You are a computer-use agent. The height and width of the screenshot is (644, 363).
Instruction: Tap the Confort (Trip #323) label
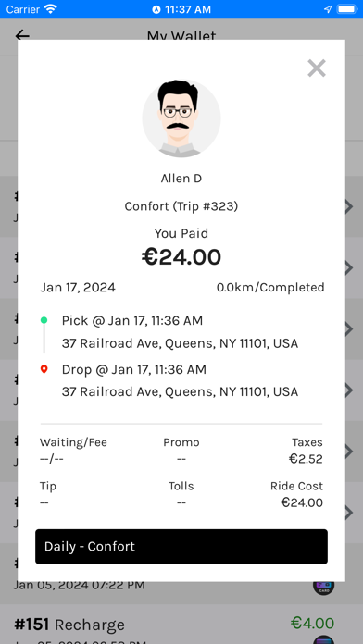pos(181,205)
